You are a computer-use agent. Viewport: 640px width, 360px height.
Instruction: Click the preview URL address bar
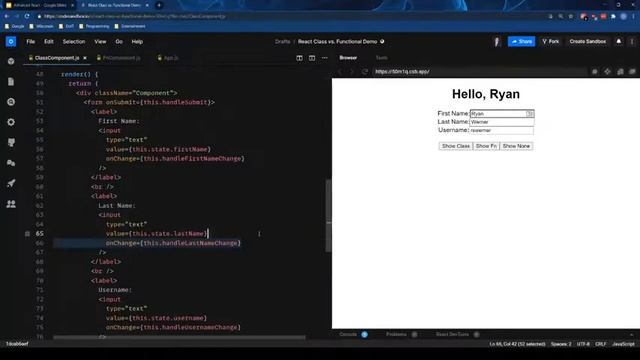coord(480,71)
